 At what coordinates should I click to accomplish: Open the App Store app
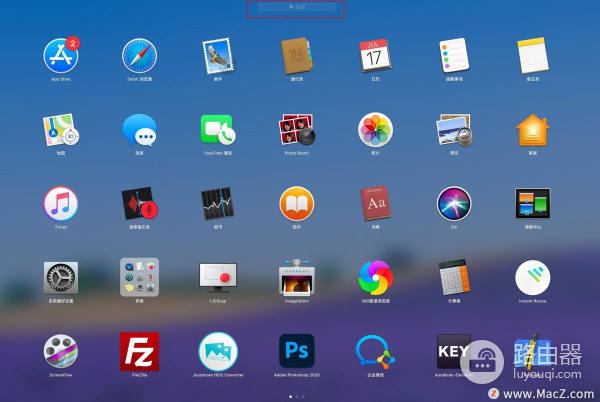pos(61,55)
